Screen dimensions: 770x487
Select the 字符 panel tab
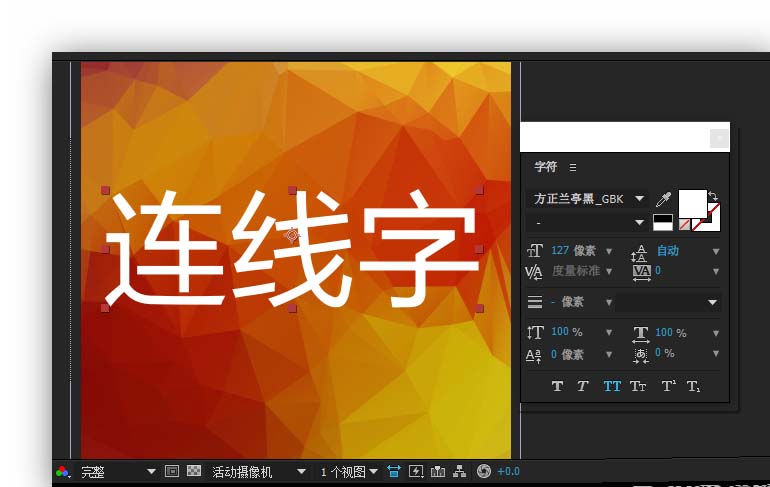(x=545, y=167)
